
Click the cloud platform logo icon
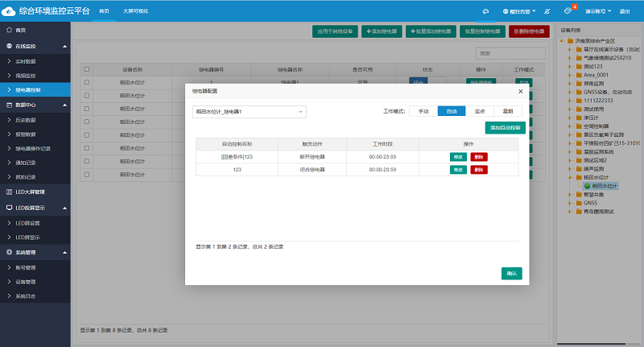pos(10,11)
